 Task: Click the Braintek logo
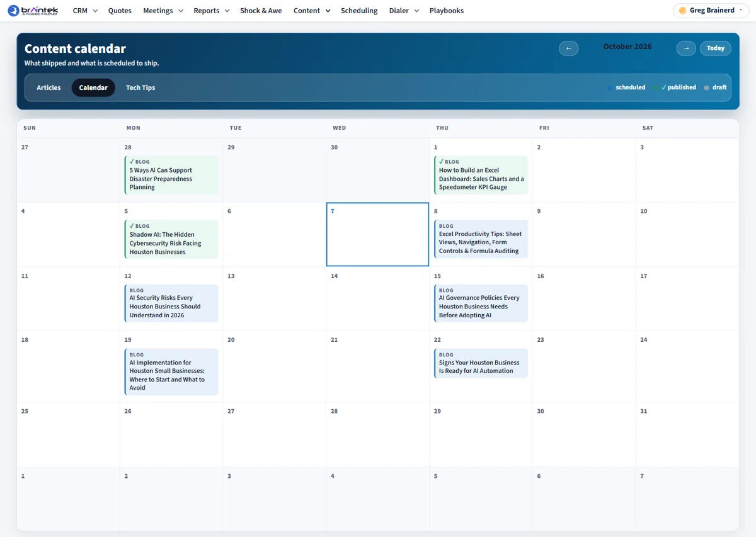33,11
